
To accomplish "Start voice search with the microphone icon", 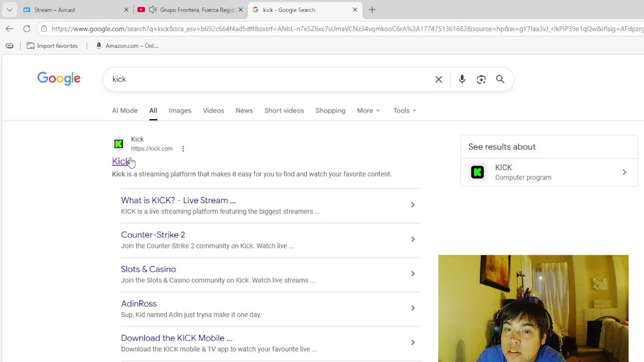I will coord(462,79).
